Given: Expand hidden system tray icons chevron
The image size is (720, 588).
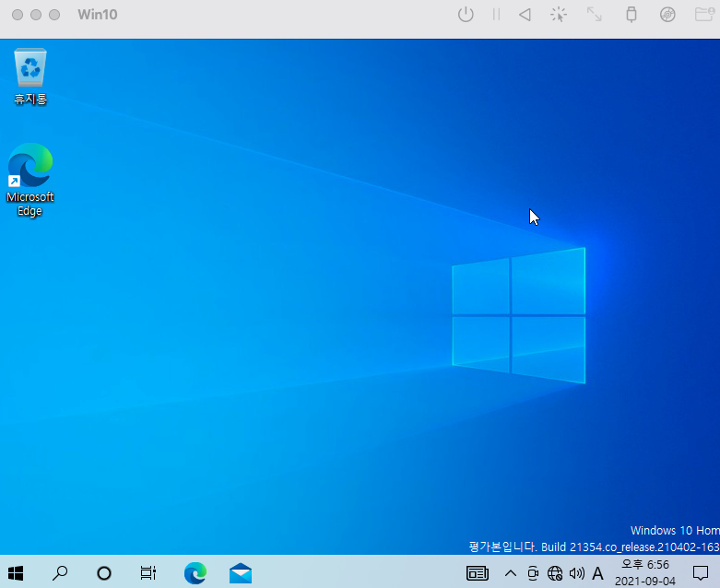Looking at the screenshot, I should pyautogui.click(x=511, y=573).
